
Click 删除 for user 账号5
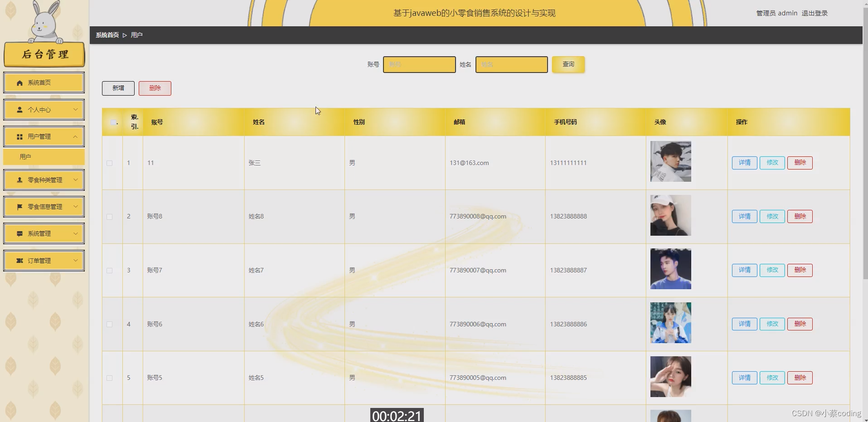point(800,378)
